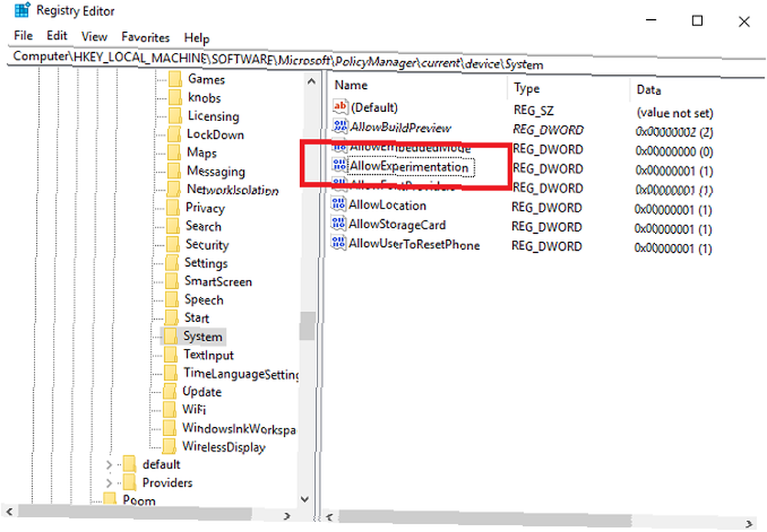Screen dimensions: 767x532
Task: Click the 0x00000002 (2) data cell
Action: (x=674, y=132)
